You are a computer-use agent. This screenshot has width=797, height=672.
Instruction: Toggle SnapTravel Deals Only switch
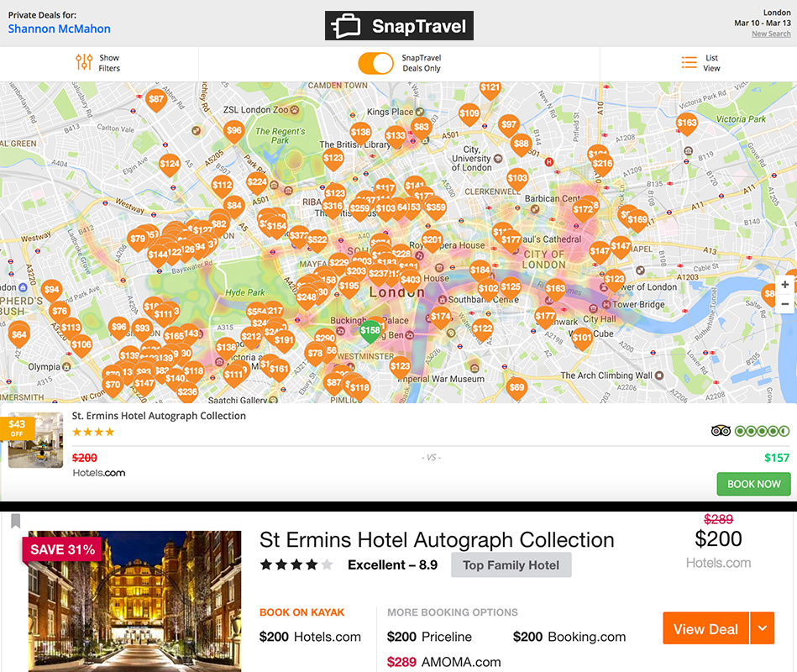click(x=375, y=64)
